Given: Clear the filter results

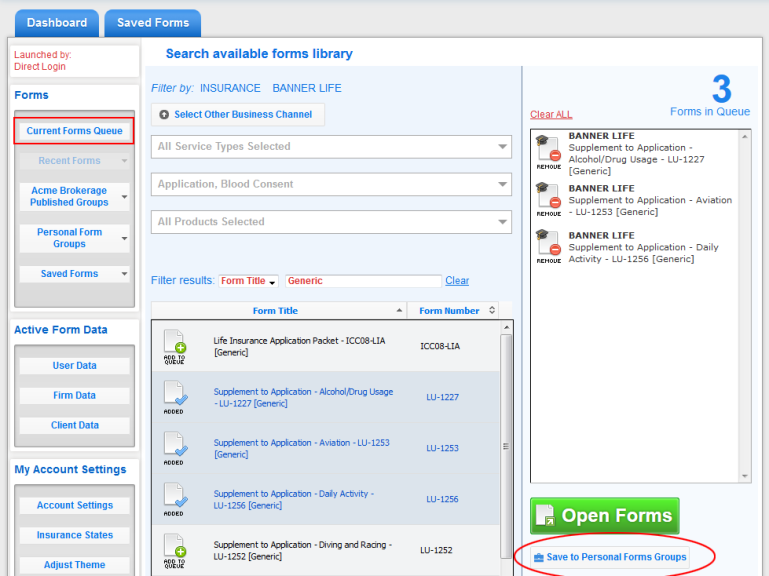Looking at the screenshot, I should [457, 281].
